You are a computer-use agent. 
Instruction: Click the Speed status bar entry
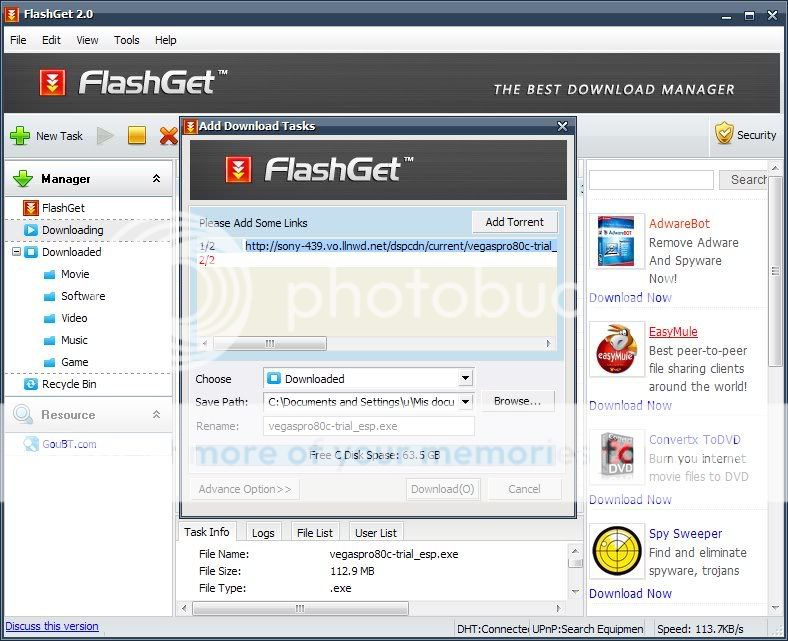[x=700, y=629]
